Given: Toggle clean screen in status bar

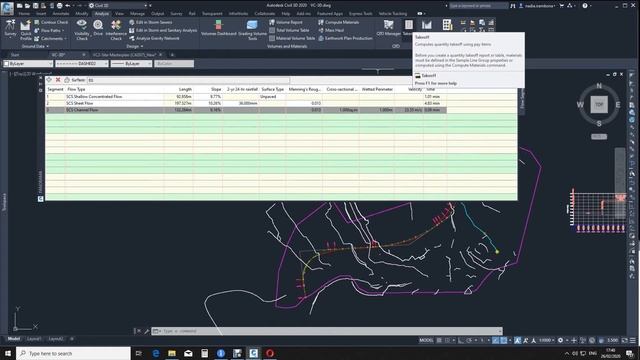Looking at the screenshot, I should pyautogui.click(x=625, y=340).
